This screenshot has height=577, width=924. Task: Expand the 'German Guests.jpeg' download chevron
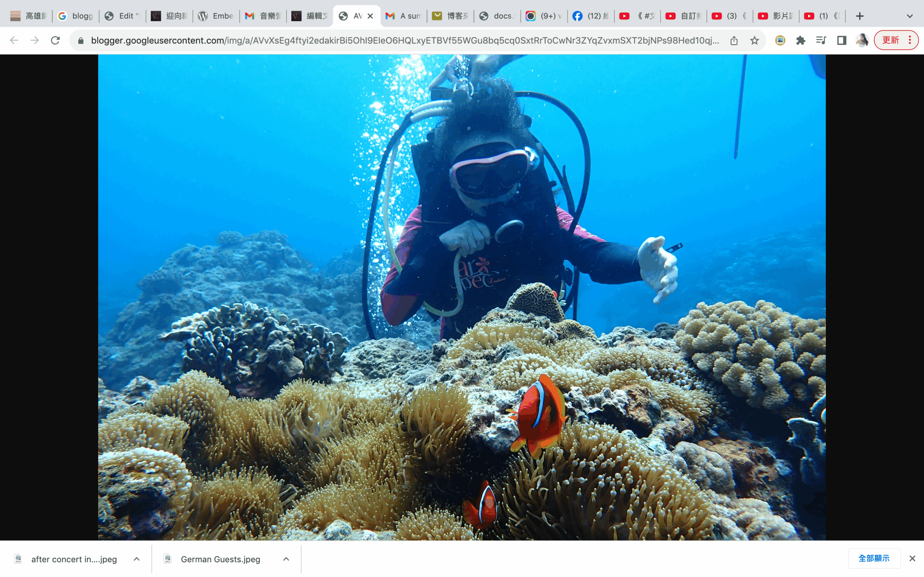pos(286,559)
